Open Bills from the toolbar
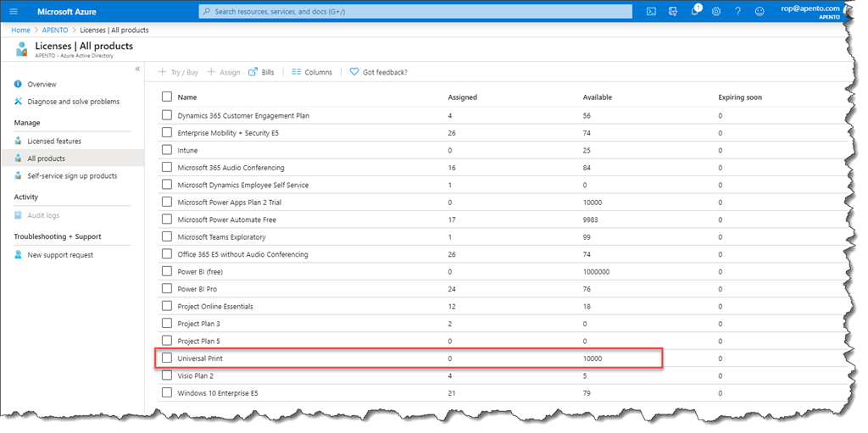Viewport: 868px width, 433px height. [261, 72]
